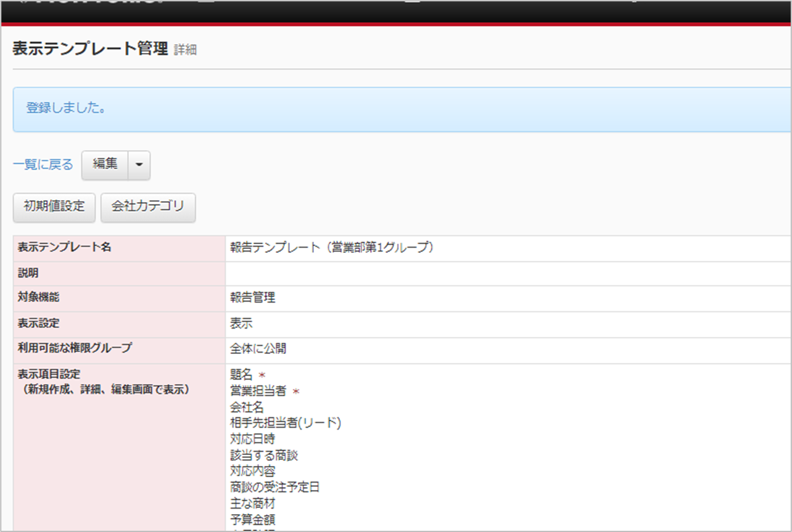
Task: Click the 初期値設定 button
Action: [54, 207]
